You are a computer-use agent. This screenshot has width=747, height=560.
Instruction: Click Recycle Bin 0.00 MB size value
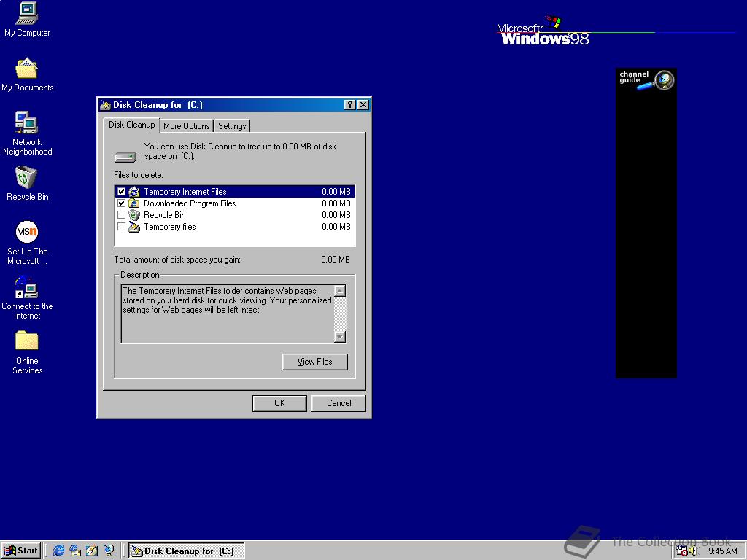(x=336, y=215)
